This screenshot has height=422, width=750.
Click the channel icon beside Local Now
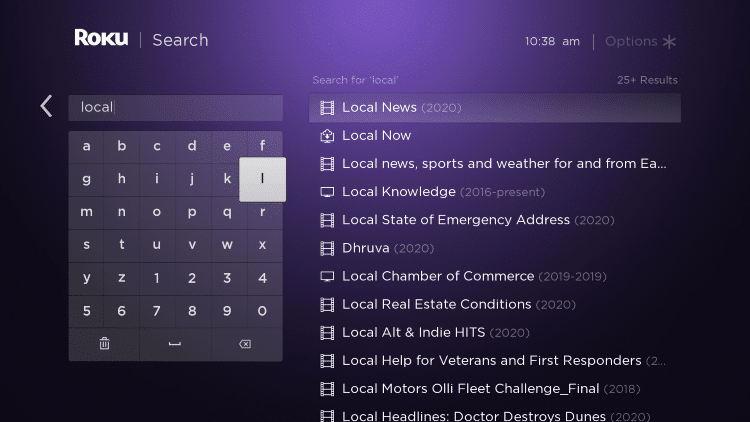pyautogui.click(x=327, y=136)
